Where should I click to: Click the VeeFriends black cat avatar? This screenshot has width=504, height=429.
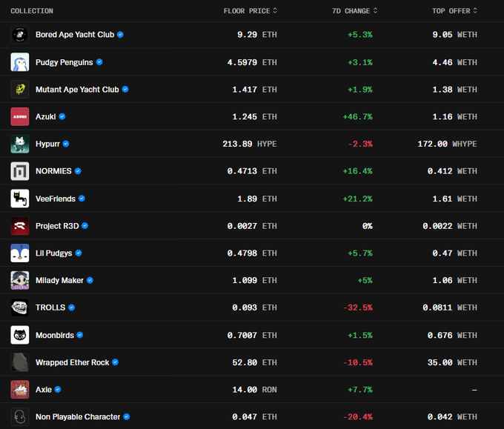coord(19,199)
